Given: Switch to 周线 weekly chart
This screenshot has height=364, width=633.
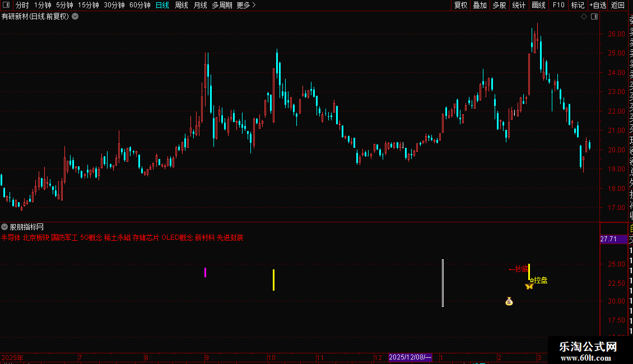Looking at the screenshot, I should 181,5.
